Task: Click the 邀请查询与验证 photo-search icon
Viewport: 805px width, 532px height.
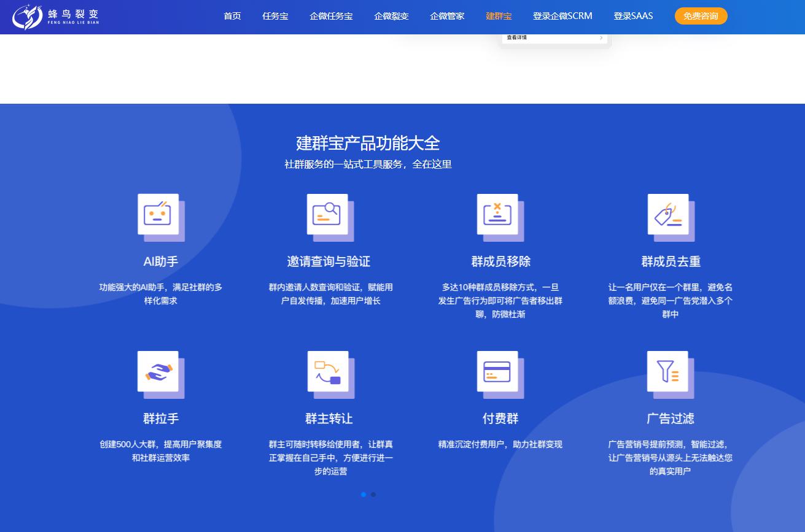Action: point(327,215)
